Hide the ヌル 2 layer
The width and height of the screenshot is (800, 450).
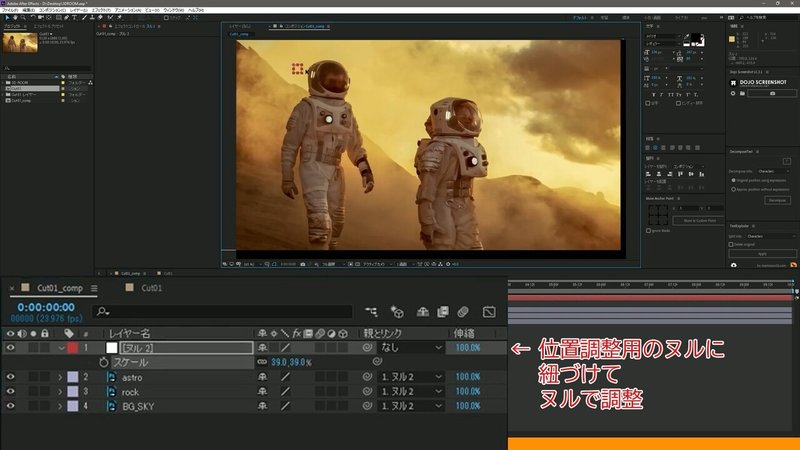pos(10,348)
